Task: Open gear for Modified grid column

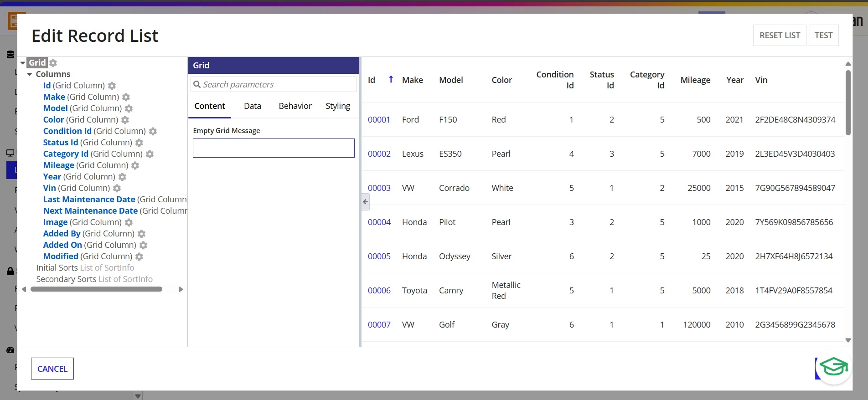Action: pos(139,256)
